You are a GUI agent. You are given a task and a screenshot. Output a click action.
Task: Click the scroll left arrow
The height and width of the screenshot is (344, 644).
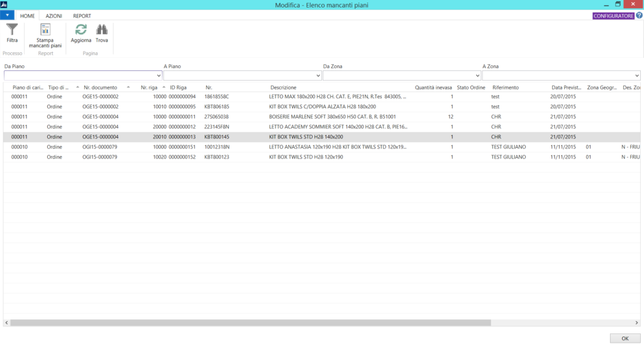(6, 323)
